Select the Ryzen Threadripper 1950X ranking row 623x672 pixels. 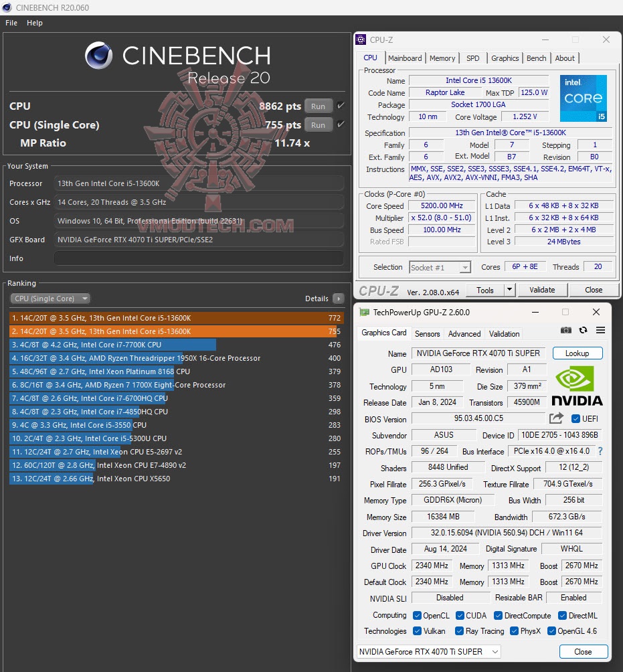176,358
